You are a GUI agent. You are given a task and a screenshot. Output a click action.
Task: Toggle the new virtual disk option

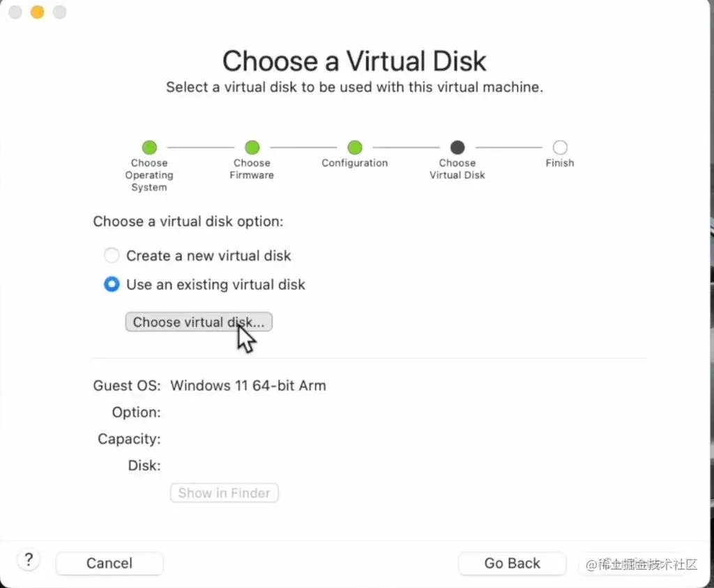tap(112, 255)
